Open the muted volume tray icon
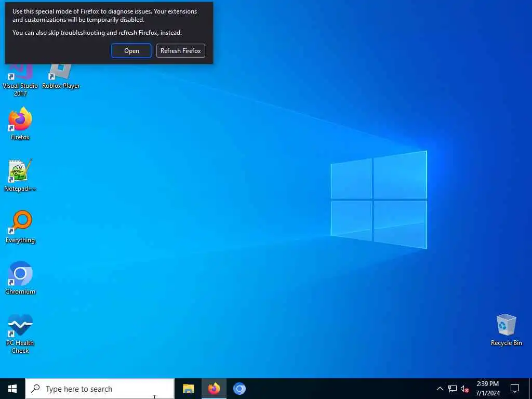This screenshot has height=399, width=532. tap(464, 389)
